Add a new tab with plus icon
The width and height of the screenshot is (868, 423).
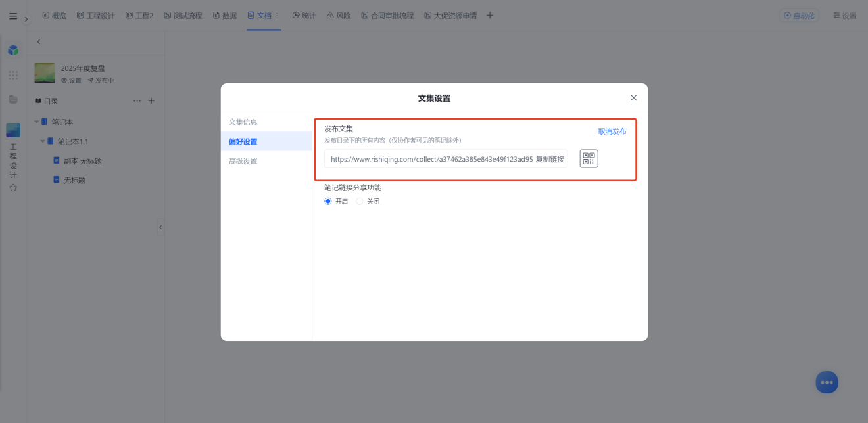click(x=490, y=15)
